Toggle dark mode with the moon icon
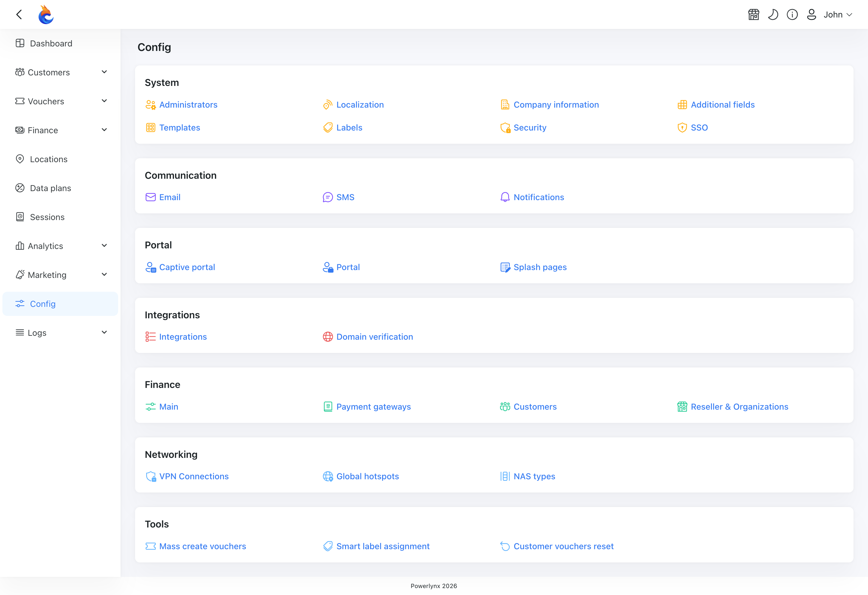The image size is (868, 595). point(773,14)
